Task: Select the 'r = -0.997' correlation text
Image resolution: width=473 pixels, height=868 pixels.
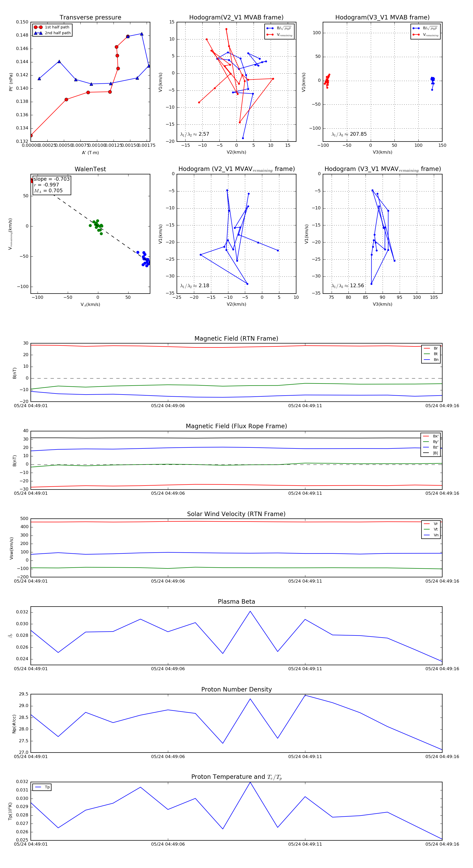Action: click(47, 185)
